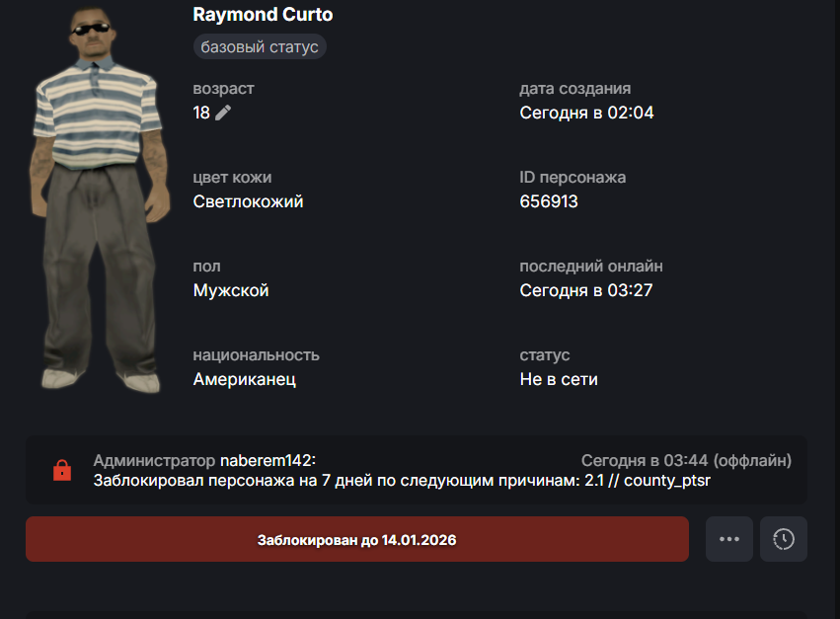Click the 'Сегодня в 02:04' creation date
The width and height of the screenshot is (840, 619).
pyautogui.click(x=586, y=113)
